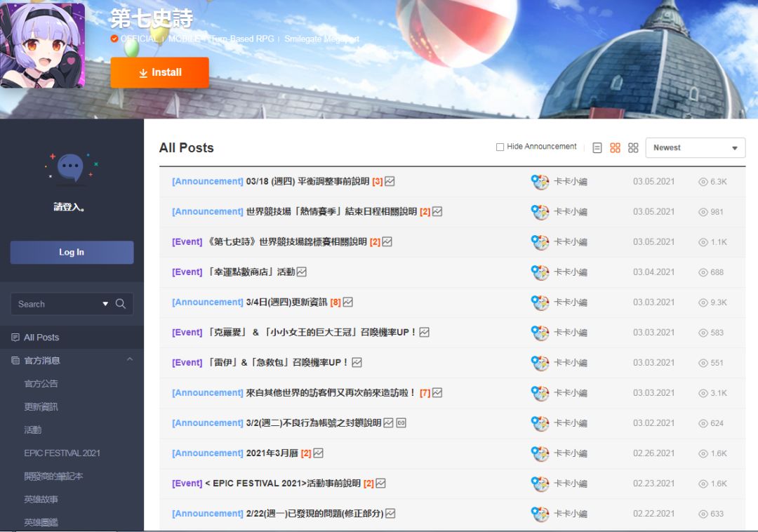
Task: Open post EPIC FESTIVAL 2021>活動事前說明
Action: (x=283, y=484)
